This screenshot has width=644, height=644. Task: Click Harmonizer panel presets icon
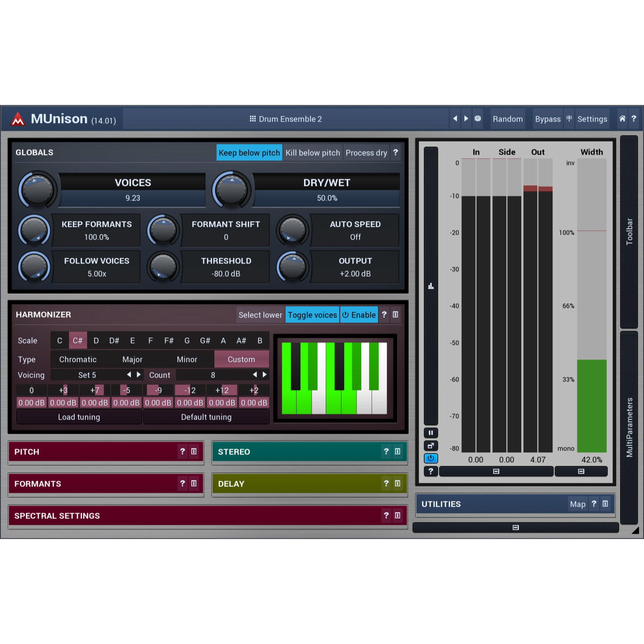pos(395,314)
